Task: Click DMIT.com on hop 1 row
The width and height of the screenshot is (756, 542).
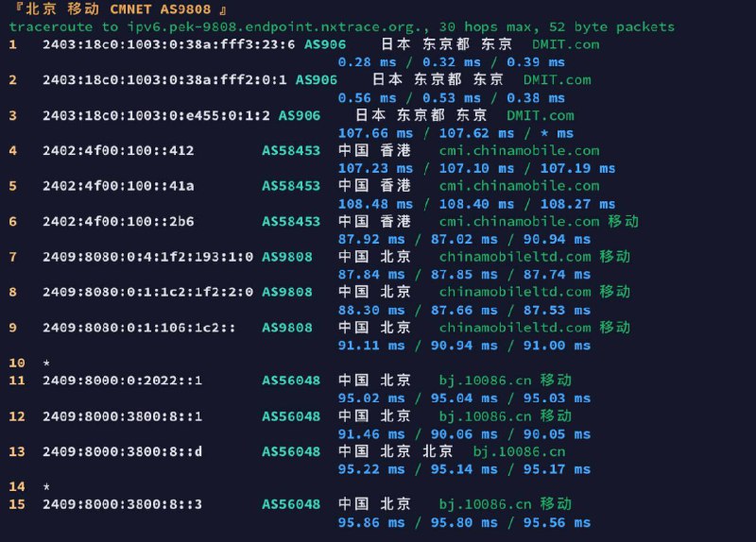Action: pos(566,44)
